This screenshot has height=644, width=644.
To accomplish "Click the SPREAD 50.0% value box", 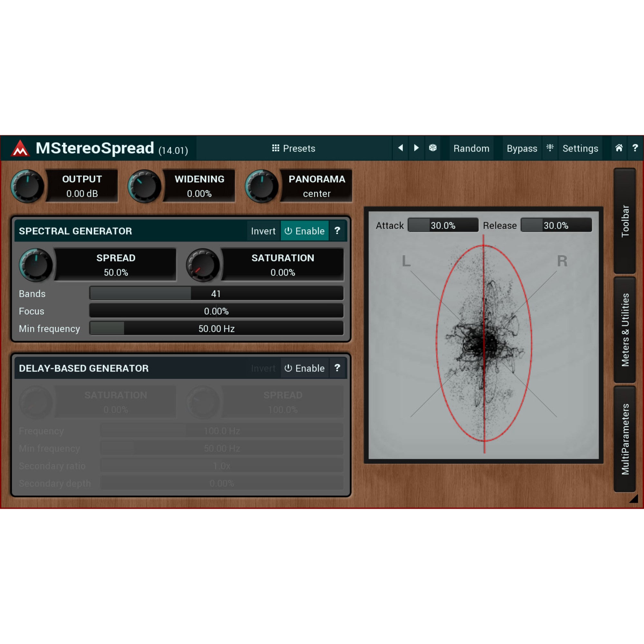I will tap(116, 265).
